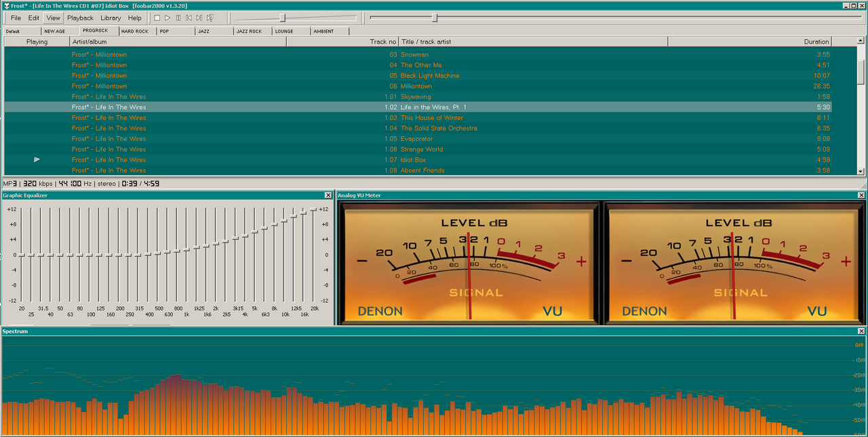
Task: Open the JAZZ playlist tab
Action: [x=214, y=31]
